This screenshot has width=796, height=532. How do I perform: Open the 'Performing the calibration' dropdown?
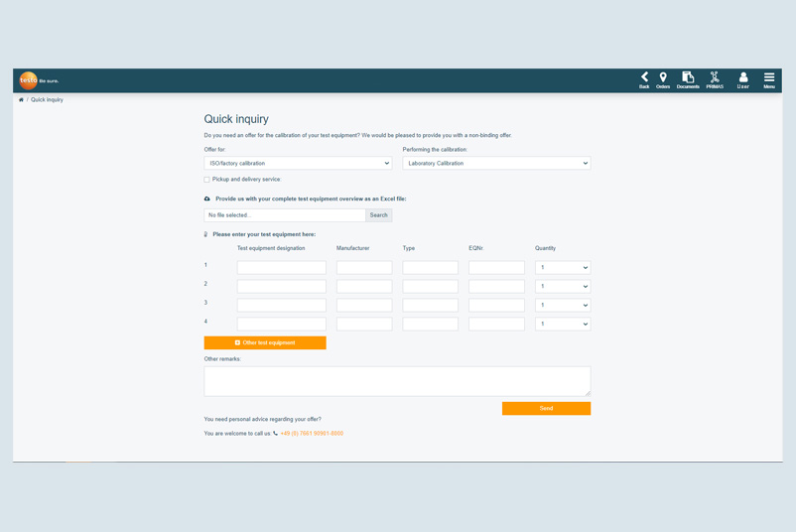[496, 163]
